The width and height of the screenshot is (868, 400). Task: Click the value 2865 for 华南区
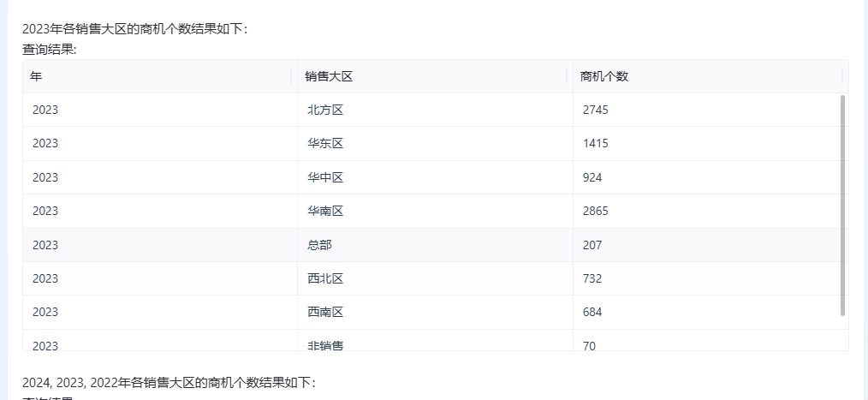tap(595, 211)
